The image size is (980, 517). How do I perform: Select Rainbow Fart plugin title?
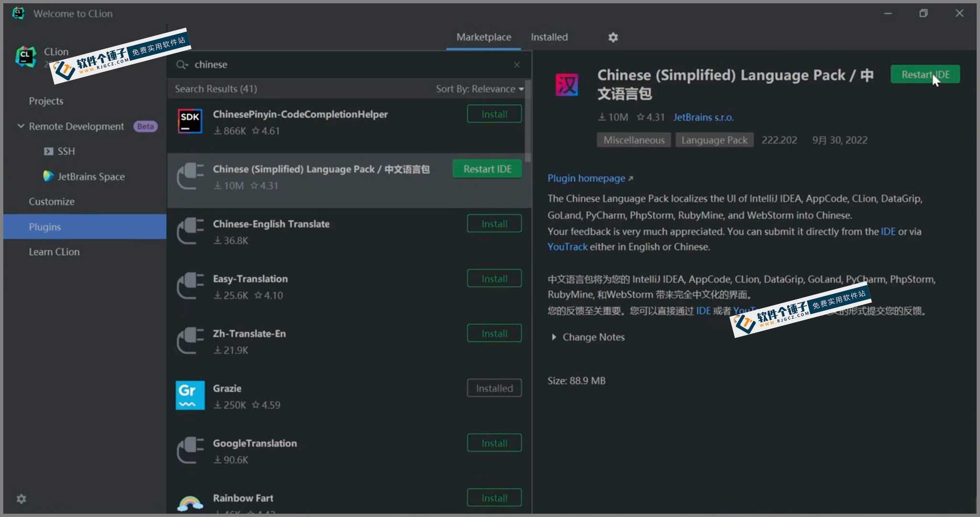[243, 498]
